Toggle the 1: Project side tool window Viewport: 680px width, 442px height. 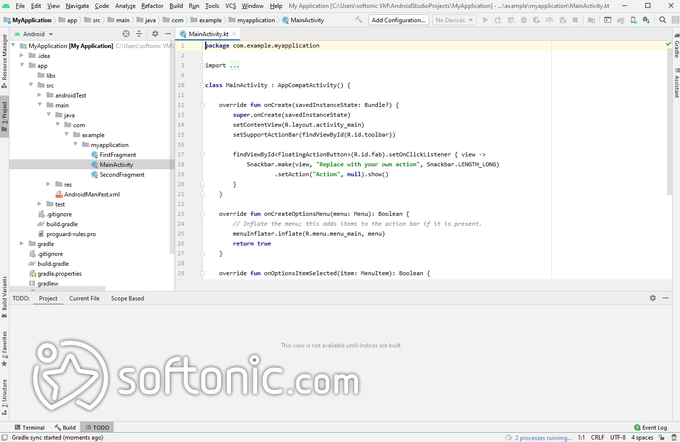(4, 116)
